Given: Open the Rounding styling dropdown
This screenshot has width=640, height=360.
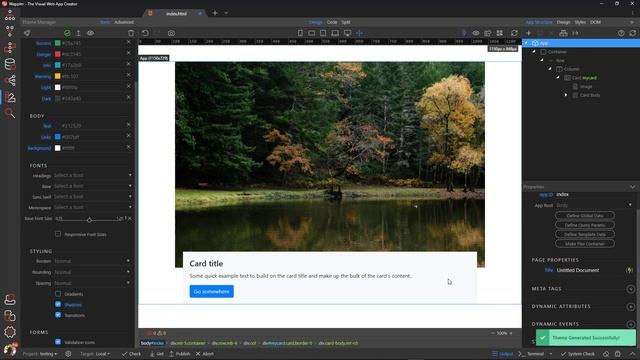Looking at the screenshot, I should (x=92, y=272).
